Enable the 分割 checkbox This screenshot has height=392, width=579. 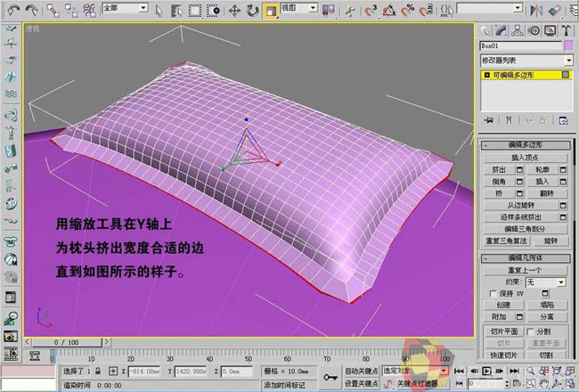click(530, 331)
